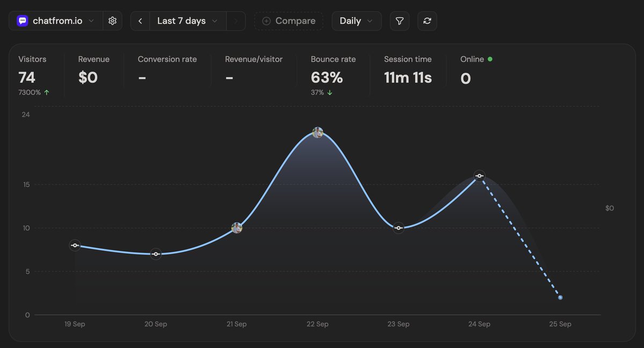The height and width of the screenshot is (348, 644).
Task: Click the 25 Sep dotted endpoint
Action: tap(560, 297)
